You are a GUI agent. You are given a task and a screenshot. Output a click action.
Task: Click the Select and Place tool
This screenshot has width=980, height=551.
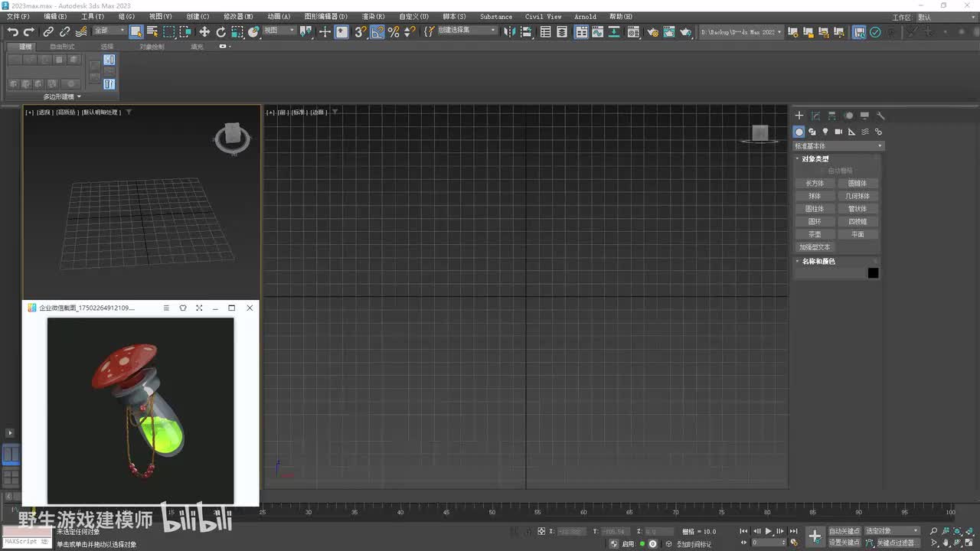pyautogui.click(x=254, y=32)
